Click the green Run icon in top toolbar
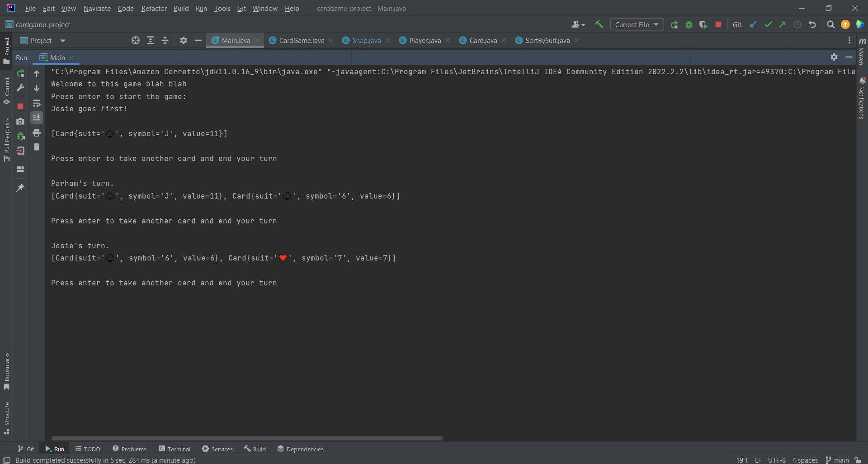 point(674,24)
